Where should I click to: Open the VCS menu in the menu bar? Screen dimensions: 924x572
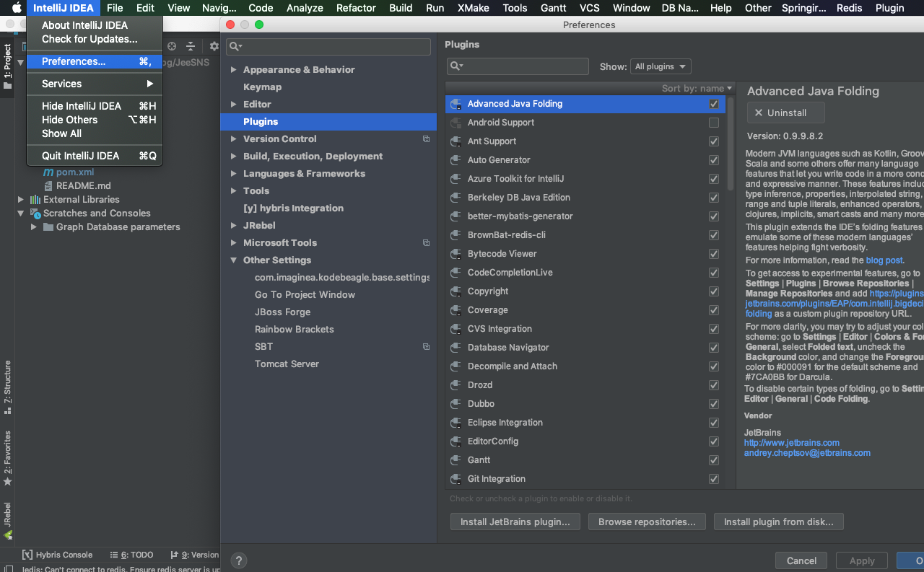tap(589, 8)
